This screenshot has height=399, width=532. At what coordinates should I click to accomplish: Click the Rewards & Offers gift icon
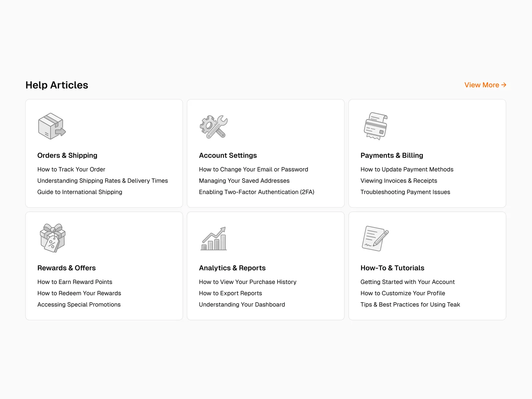[x=53, y=238]
